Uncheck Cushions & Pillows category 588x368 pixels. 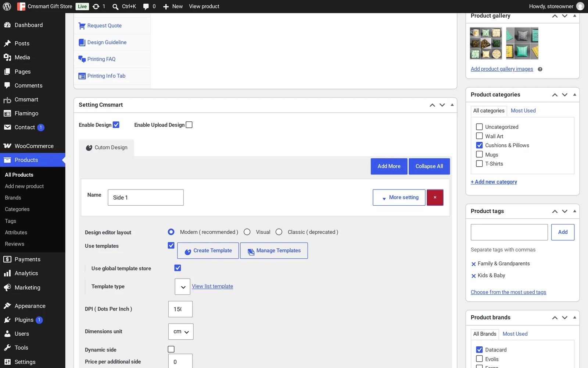click(x=479, y=145)
